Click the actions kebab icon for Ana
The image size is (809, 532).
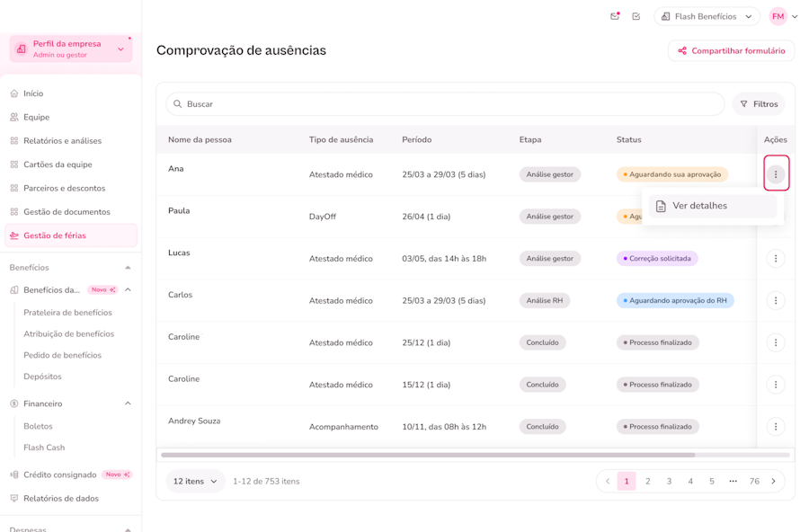pyautogui.click(x=776, y=174)
